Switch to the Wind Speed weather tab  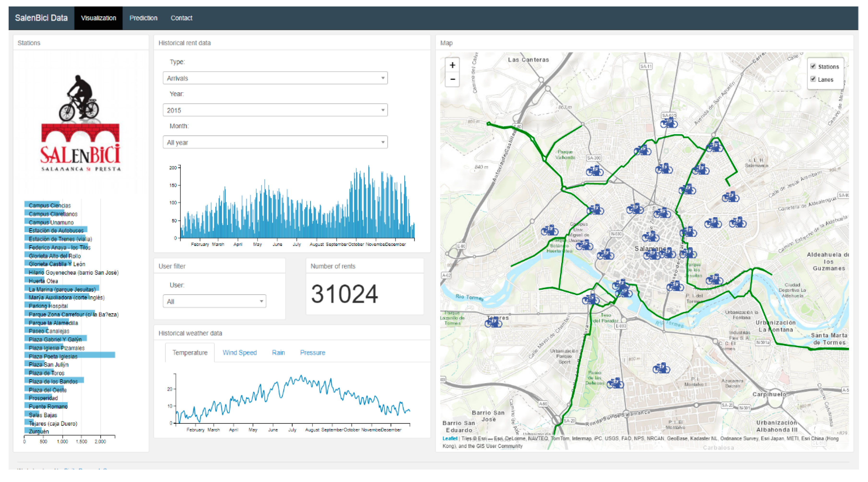tap(239, 352)
